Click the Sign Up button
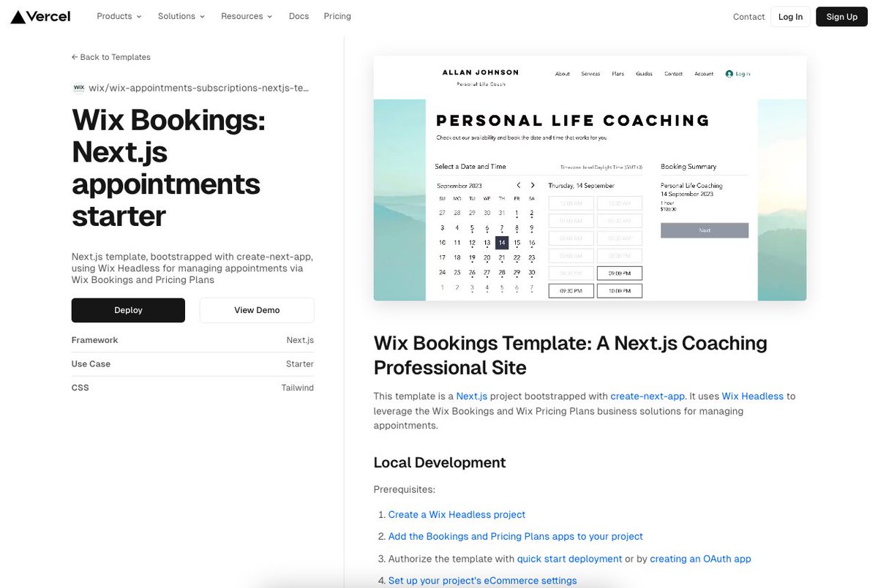Screen dimensions: 878x588 pyautogui.click(x=841, y=17)
